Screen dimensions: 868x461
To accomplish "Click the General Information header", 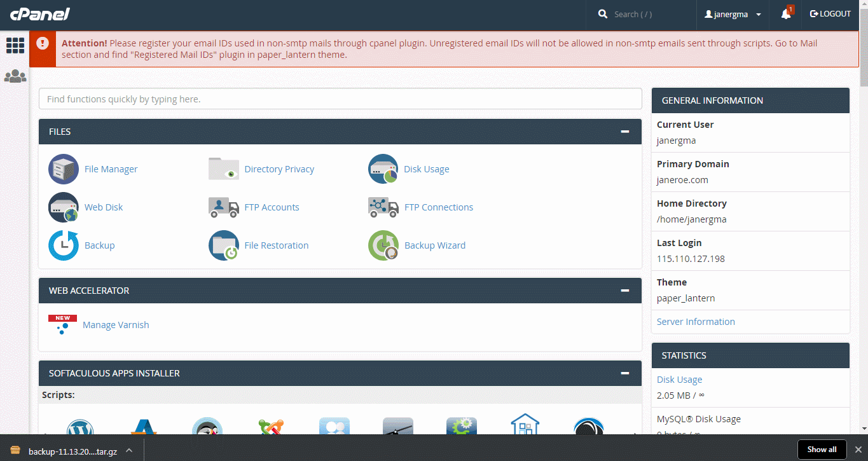I will point(750,100).
